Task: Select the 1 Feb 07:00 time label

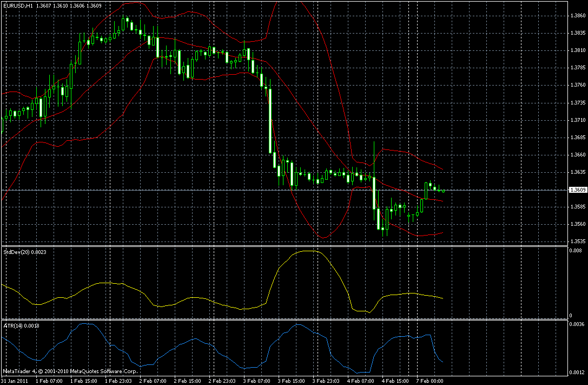Action: click(49, 381)
